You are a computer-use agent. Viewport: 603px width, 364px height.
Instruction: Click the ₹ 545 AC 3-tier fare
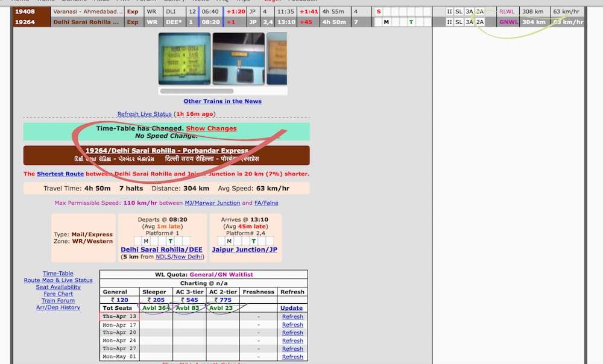pyautogui.click(x=189, y=300)
